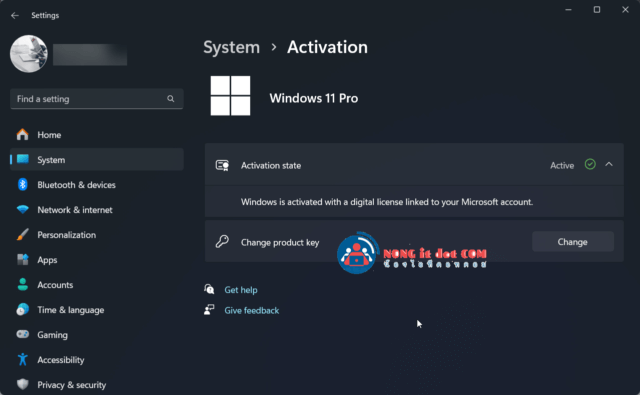Click the Gaming controller icon
This screenshot has height=395, width=640.
click(23, 334)
